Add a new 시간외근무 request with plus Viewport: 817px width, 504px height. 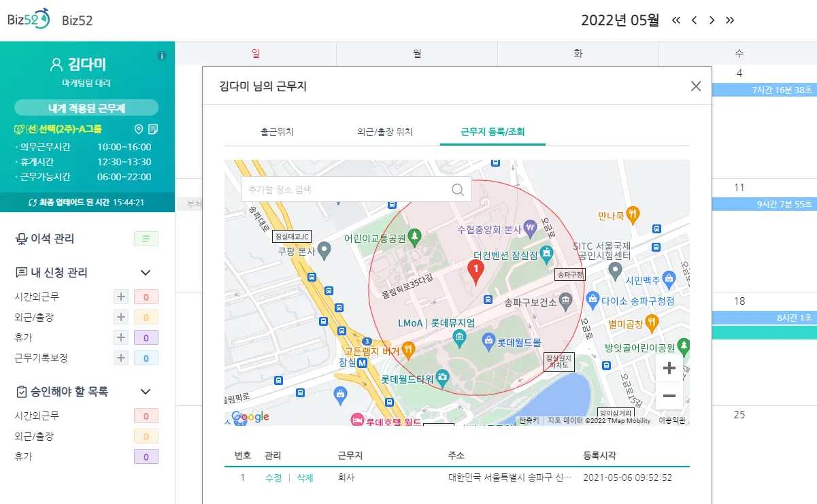pos(121,297)
